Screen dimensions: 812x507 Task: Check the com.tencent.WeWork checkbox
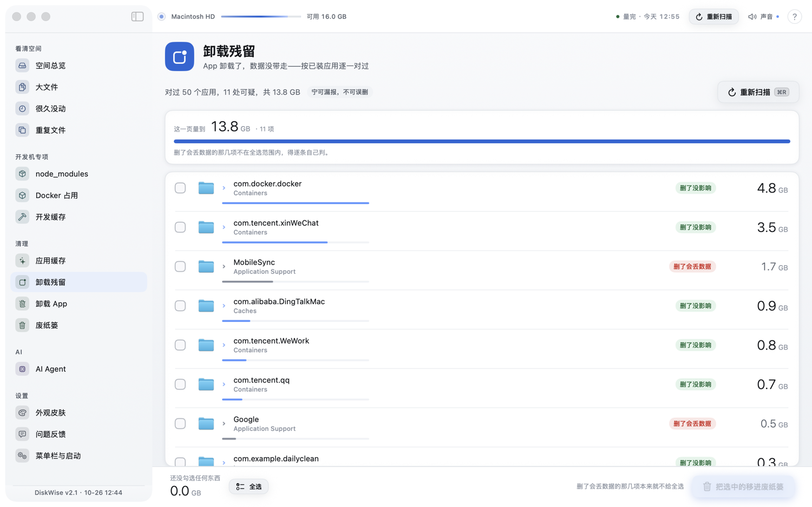(x=180, y=345)
